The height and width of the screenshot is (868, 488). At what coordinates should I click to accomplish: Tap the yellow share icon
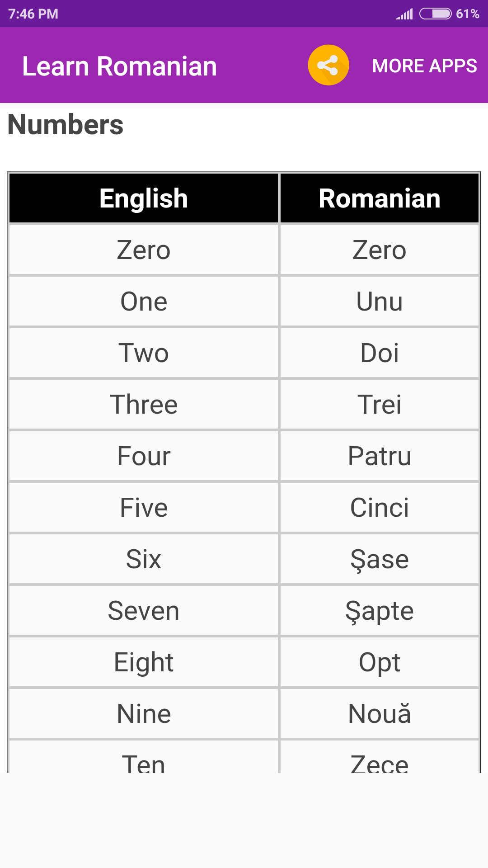click(328, 65)
